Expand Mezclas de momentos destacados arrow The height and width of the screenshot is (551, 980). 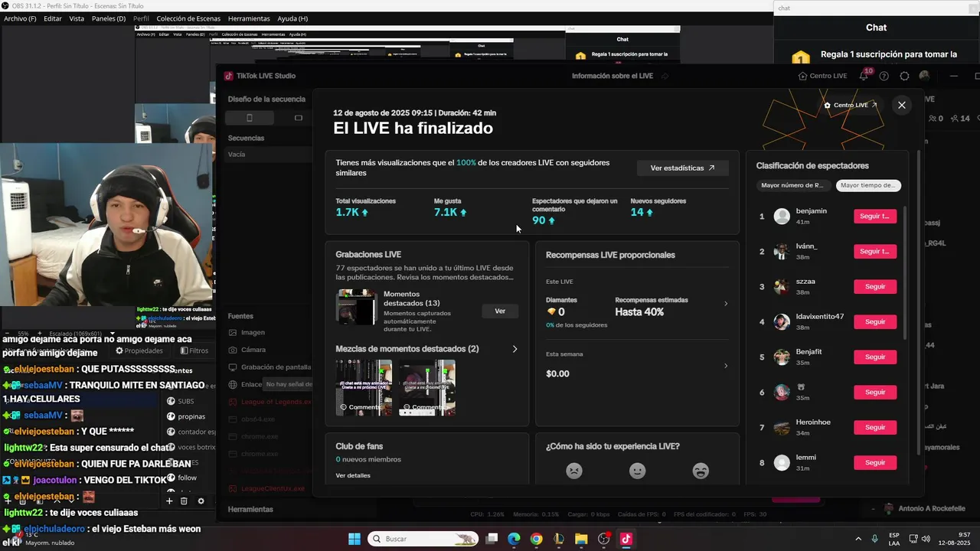click(x=514, y=349)
